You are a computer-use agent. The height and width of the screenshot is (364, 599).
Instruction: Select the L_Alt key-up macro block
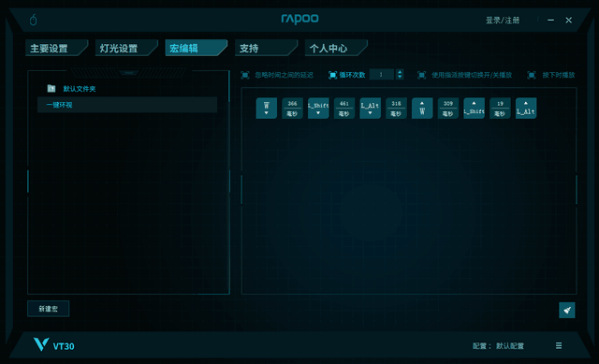click(526, 109)
